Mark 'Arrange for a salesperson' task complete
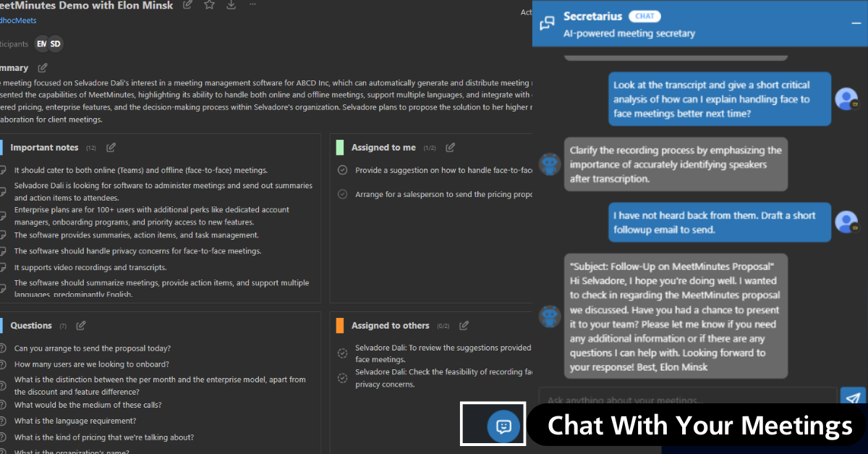868x454 pixels. tap(343, 194)
